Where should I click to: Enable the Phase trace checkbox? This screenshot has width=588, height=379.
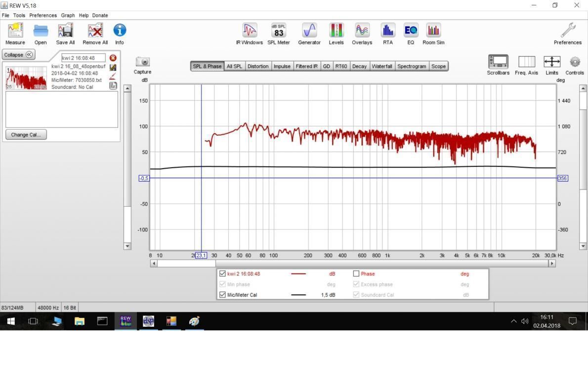pos(356,274)
